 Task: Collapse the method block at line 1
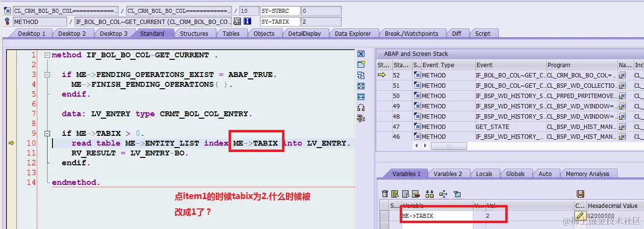point(47,55)
